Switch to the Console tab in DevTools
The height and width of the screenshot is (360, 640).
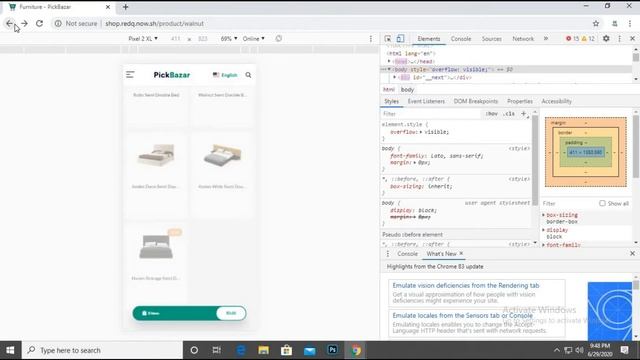[x=461, y=38]
